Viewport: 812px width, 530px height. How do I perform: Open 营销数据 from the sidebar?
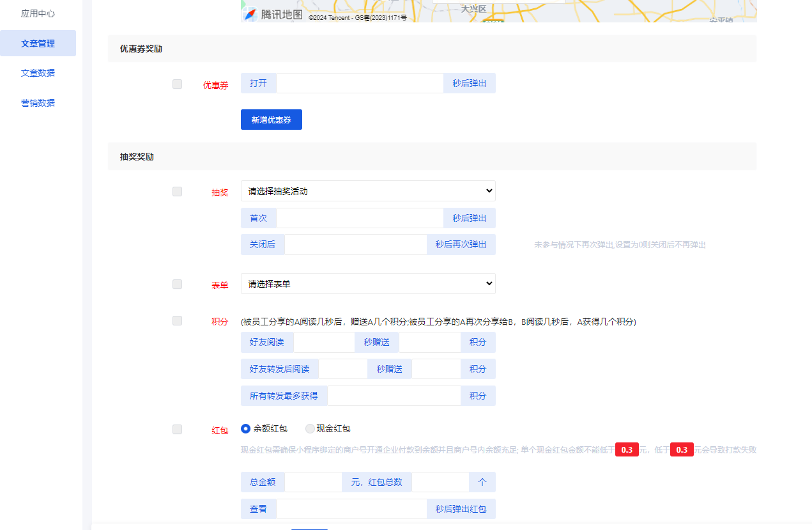38,102
